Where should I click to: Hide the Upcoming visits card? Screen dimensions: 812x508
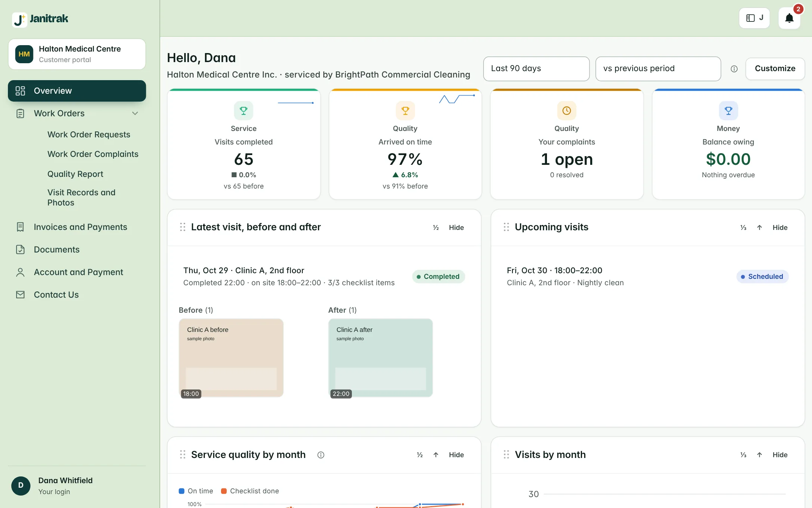780,228
